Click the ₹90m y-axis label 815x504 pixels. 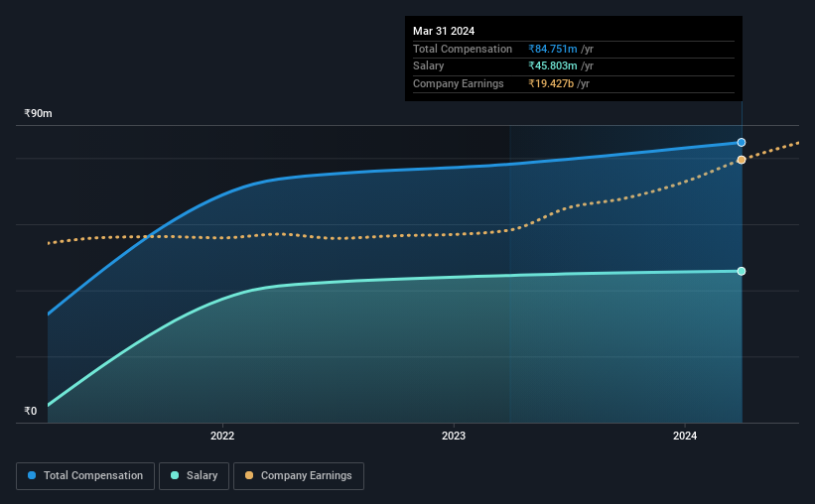pos(38,113)
